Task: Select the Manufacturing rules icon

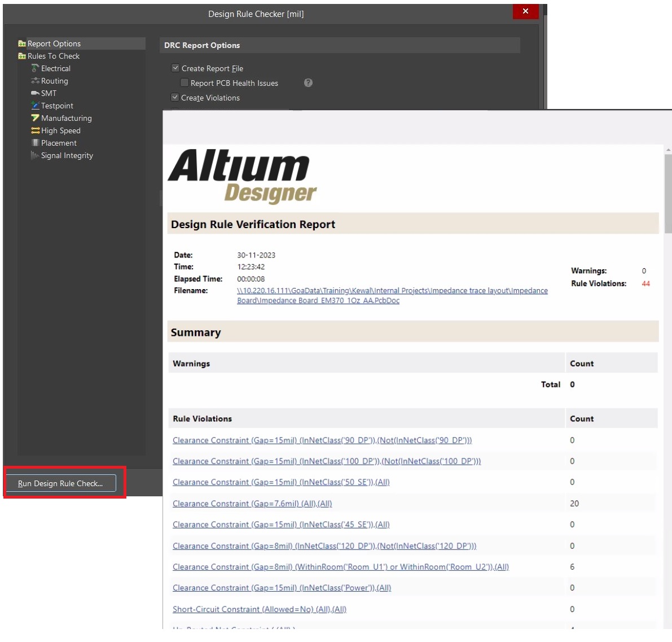Action: [x=35, y=118]
